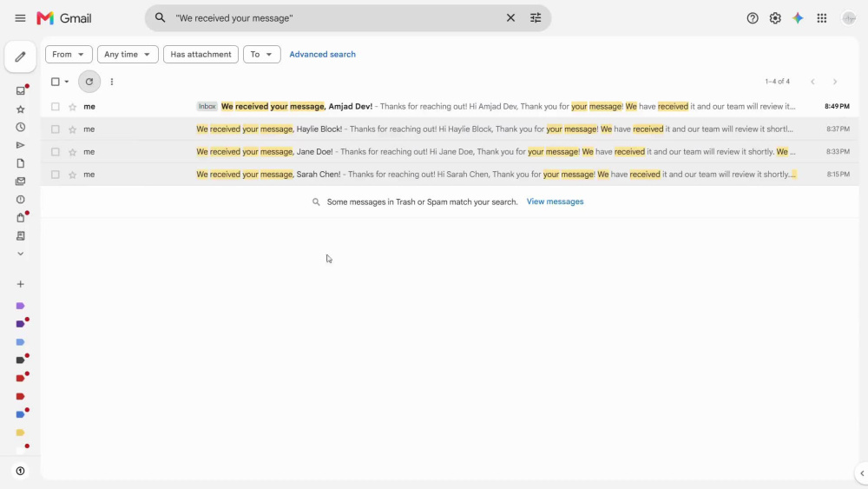868x489 pixels.
Task: Compose a new email with pencil icon
Action: [21, 56]
